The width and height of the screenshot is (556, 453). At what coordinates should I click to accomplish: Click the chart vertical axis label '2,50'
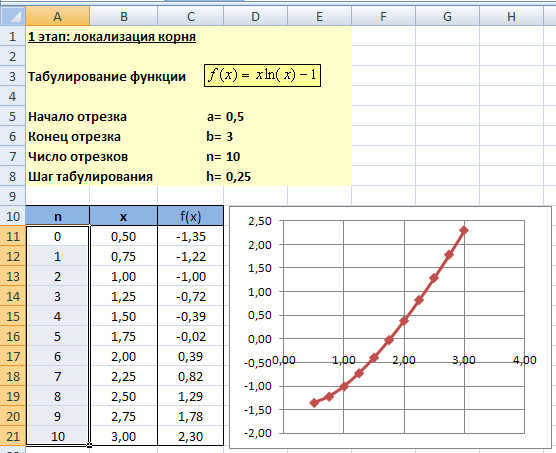[x=260, y=221]
